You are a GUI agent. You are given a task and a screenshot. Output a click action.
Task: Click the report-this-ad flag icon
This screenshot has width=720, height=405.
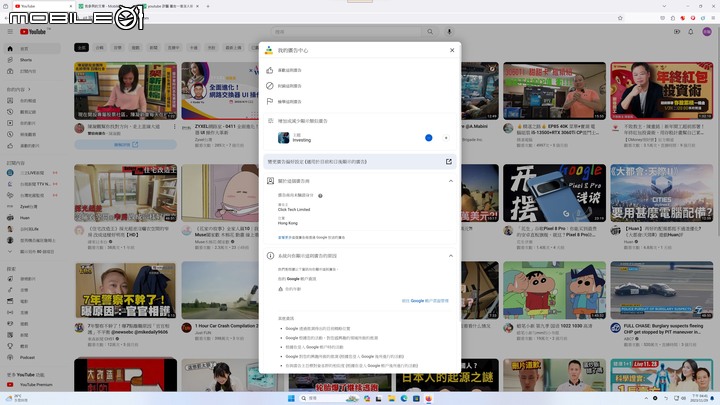(x=270, y=101)
